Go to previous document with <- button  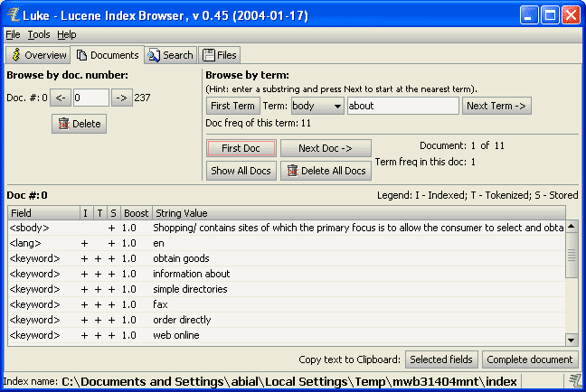(x=61, y=98)
